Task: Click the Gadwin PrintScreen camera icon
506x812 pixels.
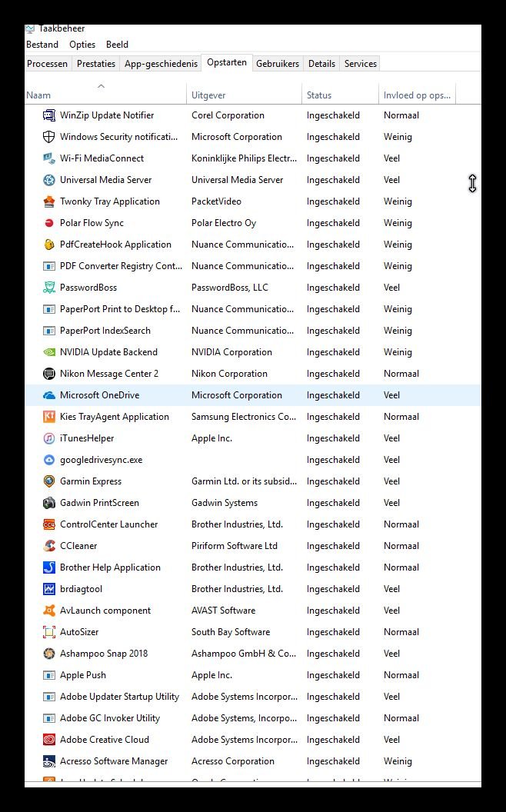Action: 48,503
